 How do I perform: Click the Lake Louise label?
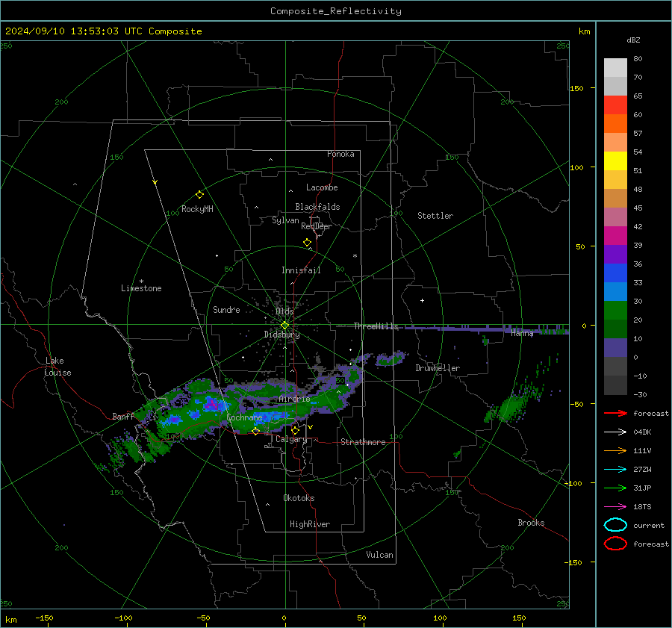pyautogui.click(x=57, y=367)
